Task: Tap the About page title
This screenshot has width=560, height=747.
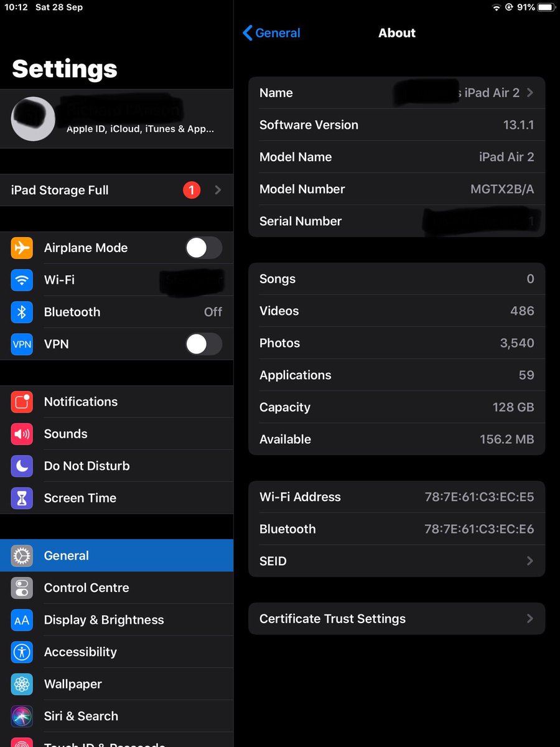Action: 397,33
